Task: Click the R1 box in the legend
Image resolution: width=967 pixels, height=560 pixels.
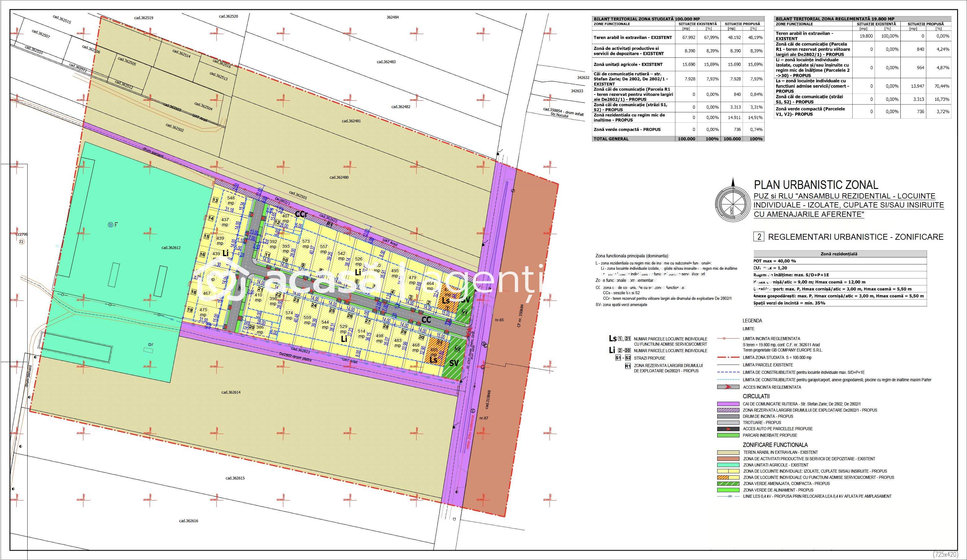Action: click(x=628, y=366)
